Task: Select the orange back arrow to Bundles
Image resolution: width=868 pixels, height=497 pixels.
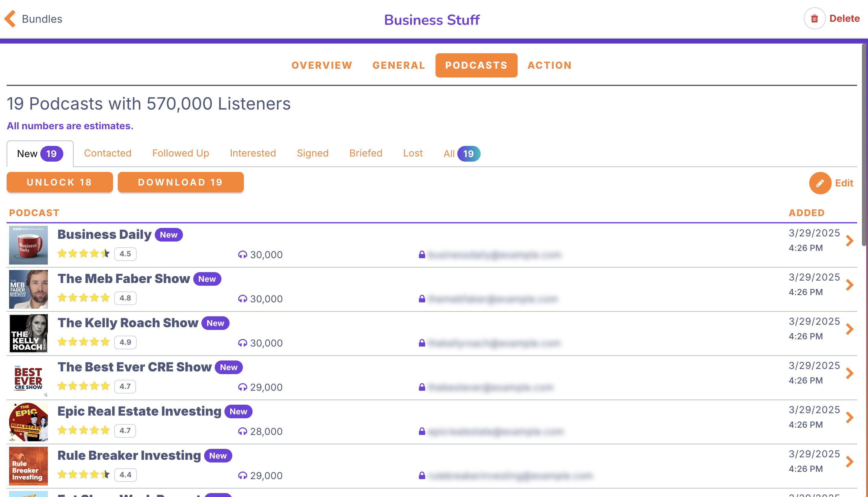Action: 10,19
